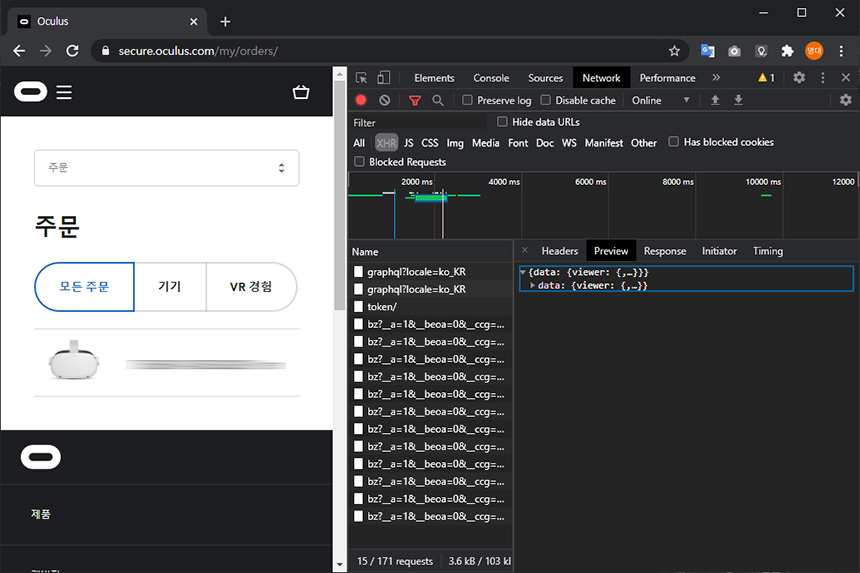Click the address bar URL
This screenshot has height=573, width=860.
[x=198, y=51]
